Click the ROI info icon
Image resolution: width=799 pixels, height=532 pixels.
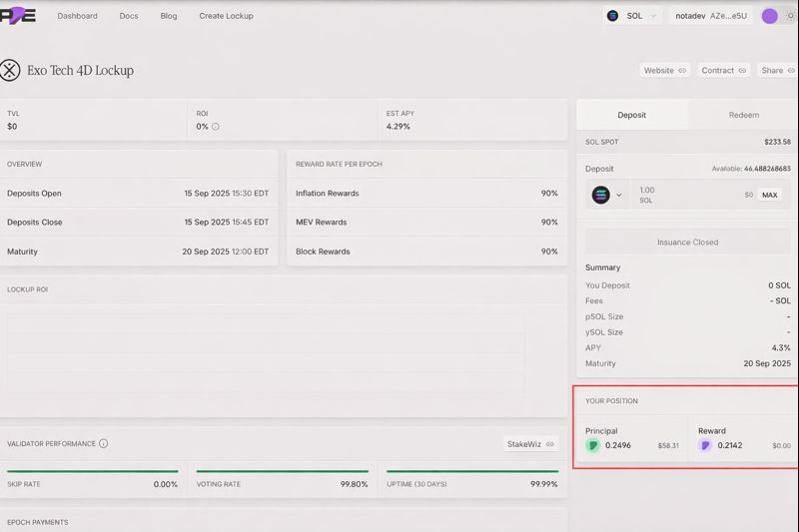click(x=216, y=127)
